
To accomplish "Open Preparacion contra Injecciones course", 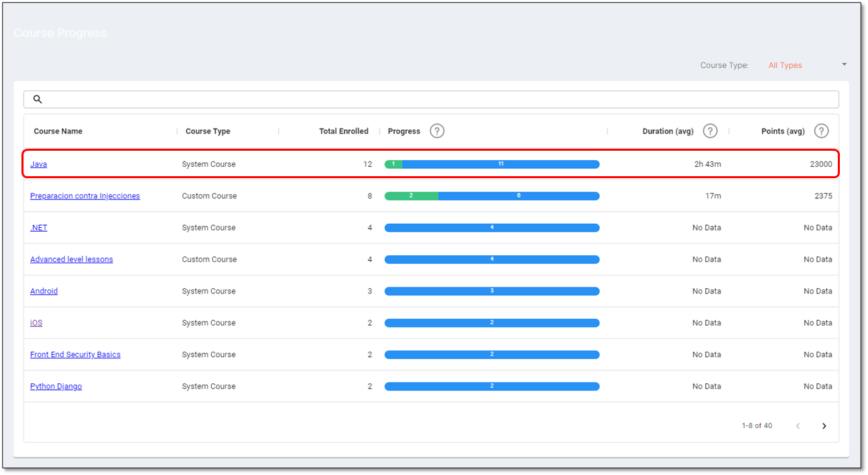I will pos(85,196).
